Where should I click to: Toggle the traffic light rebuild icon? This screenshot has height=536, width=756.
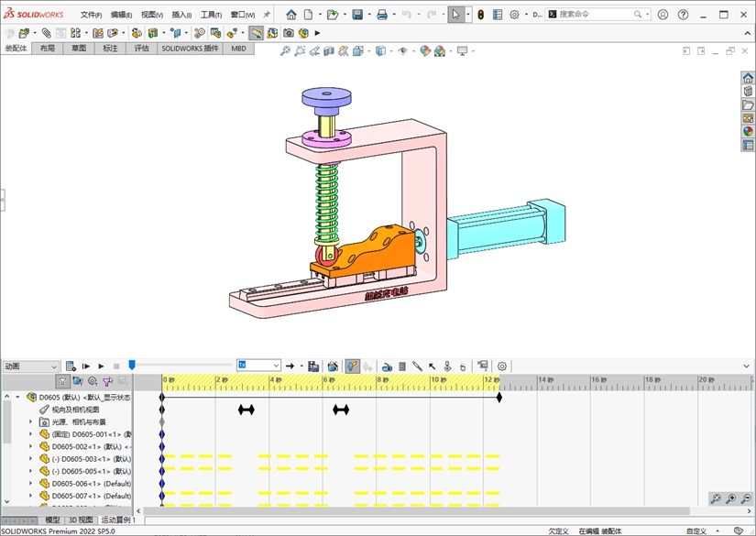480,15
